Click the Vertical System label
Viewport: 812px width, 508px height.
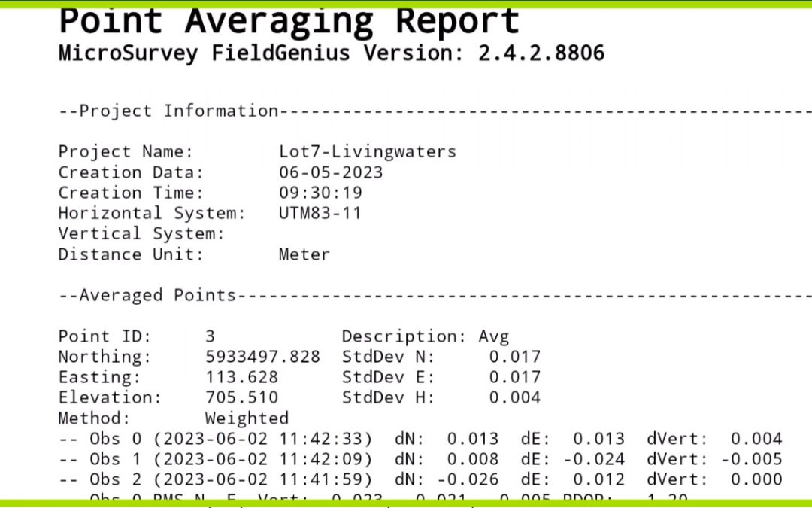coord(141,234)
